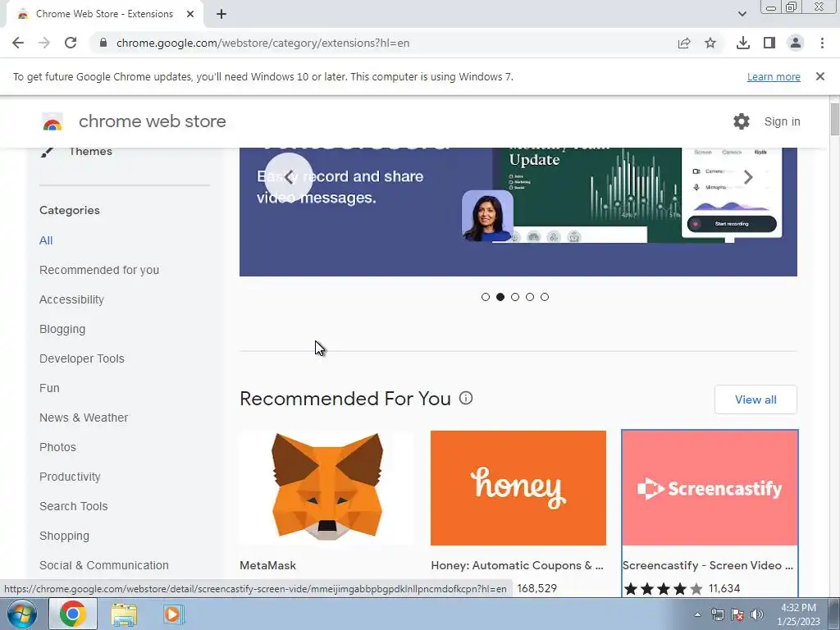Screen dimensions: 840x630
Task: Open the Windows Start button
Action: [21, 614]
